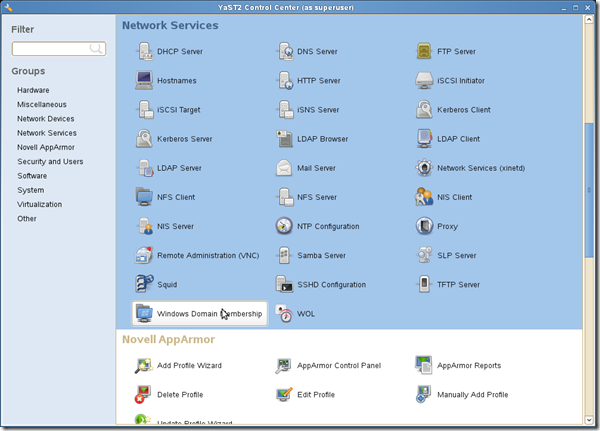Choose the Virtualization group
This screenshot has width=600, height=431.
[39, 204]
